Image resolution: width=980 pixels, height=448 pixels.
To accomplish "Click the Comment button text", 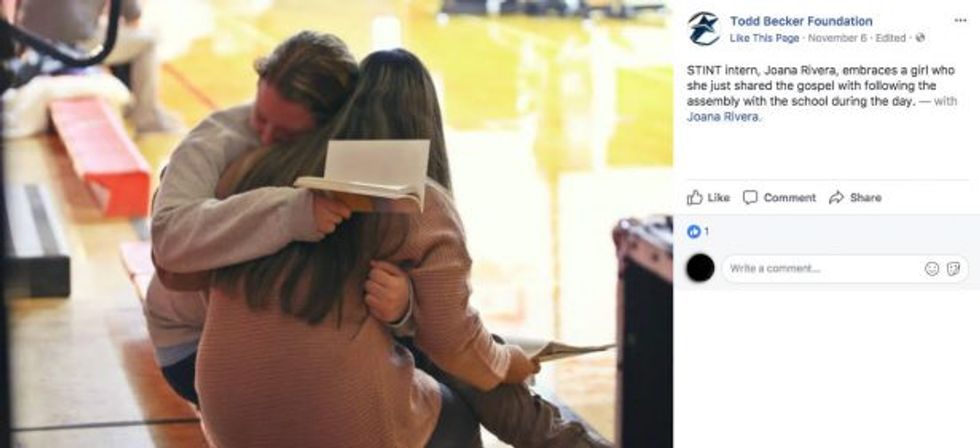I will coord(789,198).
